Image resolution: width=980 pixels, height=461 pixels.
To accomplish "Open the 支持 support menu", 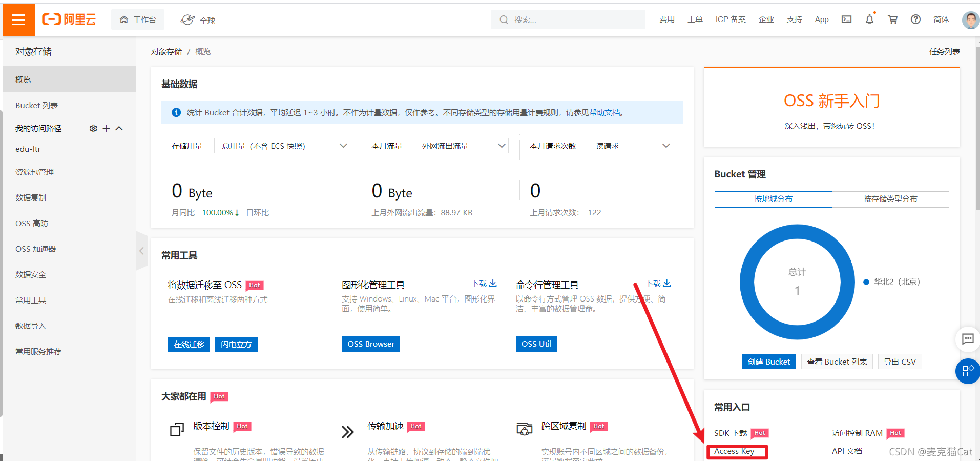I will [x=794, y=19].
